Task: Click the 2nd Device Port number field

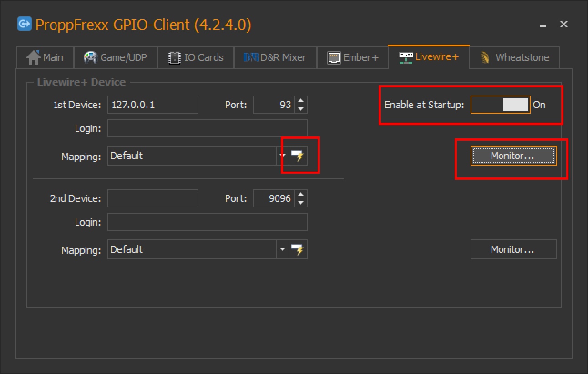Action: (274, 198)
